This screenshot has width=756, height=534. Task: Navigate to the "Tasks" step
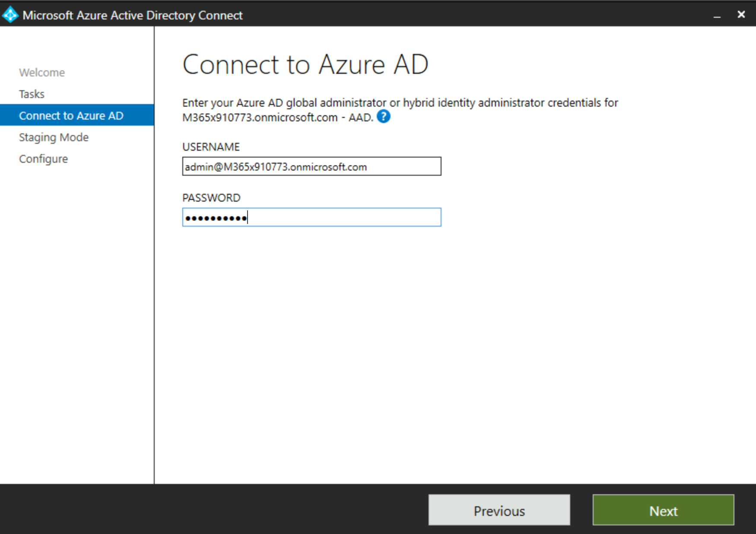point(31,94)
